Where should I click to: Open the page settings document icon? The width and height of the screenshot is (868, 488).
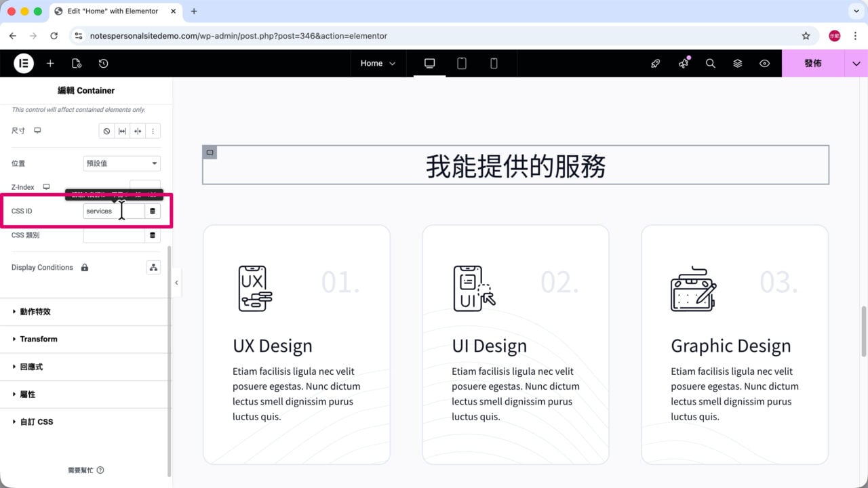pyautogui.click(x=77, y=63)
